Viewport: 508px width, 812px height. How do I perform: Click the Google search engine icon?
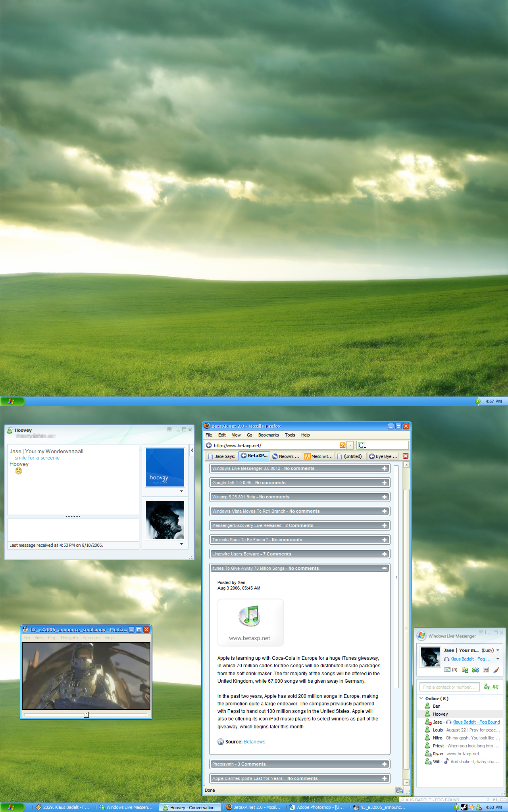(362, 445)
